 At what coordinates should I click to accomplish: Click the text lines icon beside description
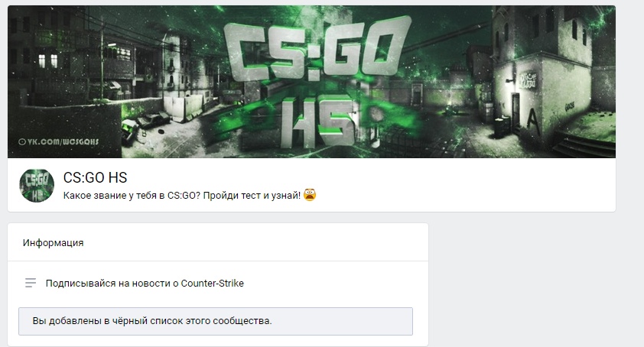[x=31, y=283]
